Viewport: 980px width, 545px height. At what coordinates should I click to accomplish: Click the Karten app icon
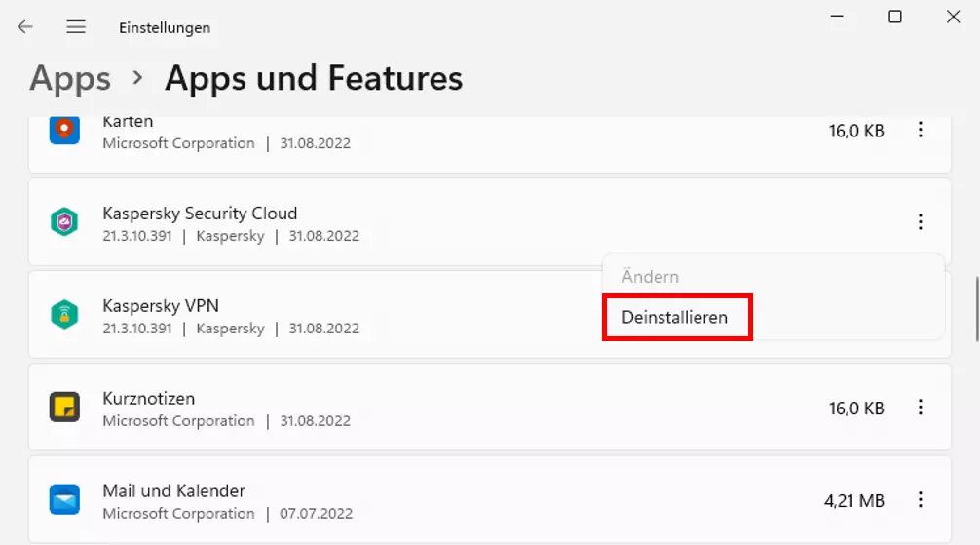coord(64,130)
